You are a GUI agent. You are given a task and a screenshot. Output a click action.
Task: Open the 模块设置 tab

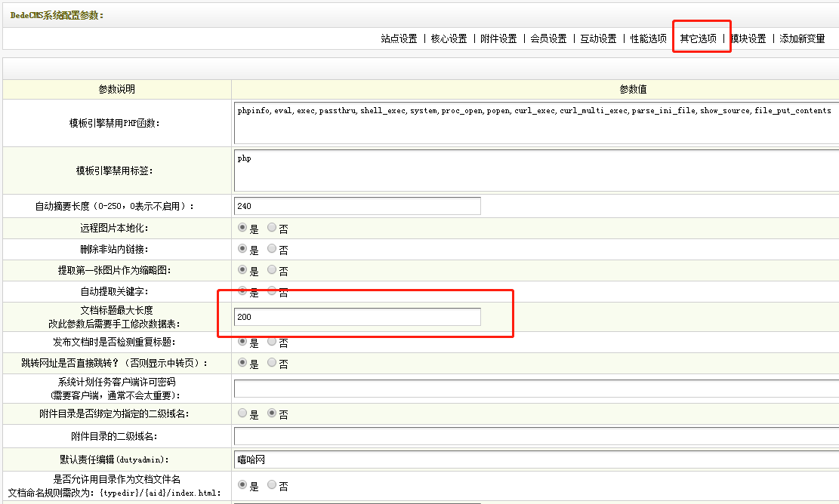click(748, 38)
